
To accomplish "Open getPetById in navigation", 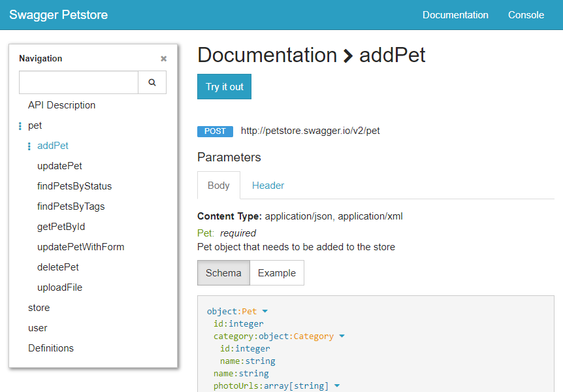I will [x=61, y=227].
